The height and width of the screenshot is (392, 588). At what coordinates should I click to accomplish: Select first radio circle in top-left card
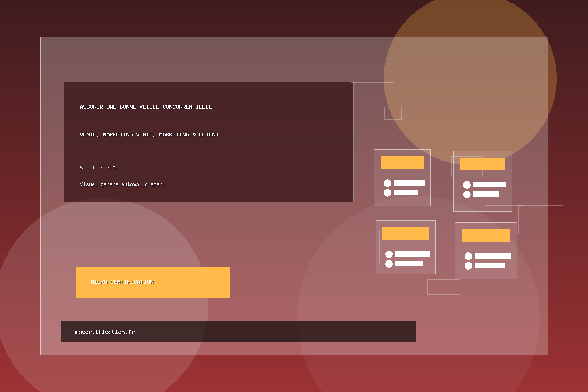[387, 183]
